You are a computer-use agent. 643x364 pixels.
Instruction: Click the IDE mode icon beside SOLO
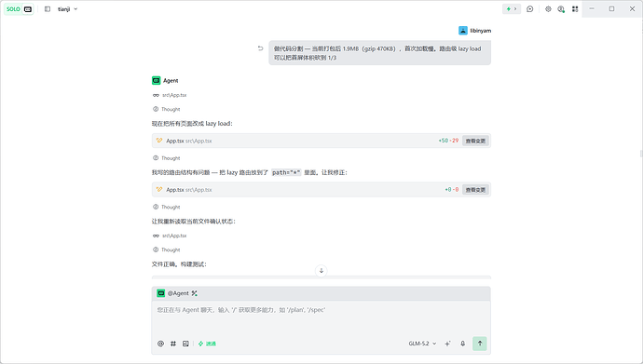click(x=28, y=9)
